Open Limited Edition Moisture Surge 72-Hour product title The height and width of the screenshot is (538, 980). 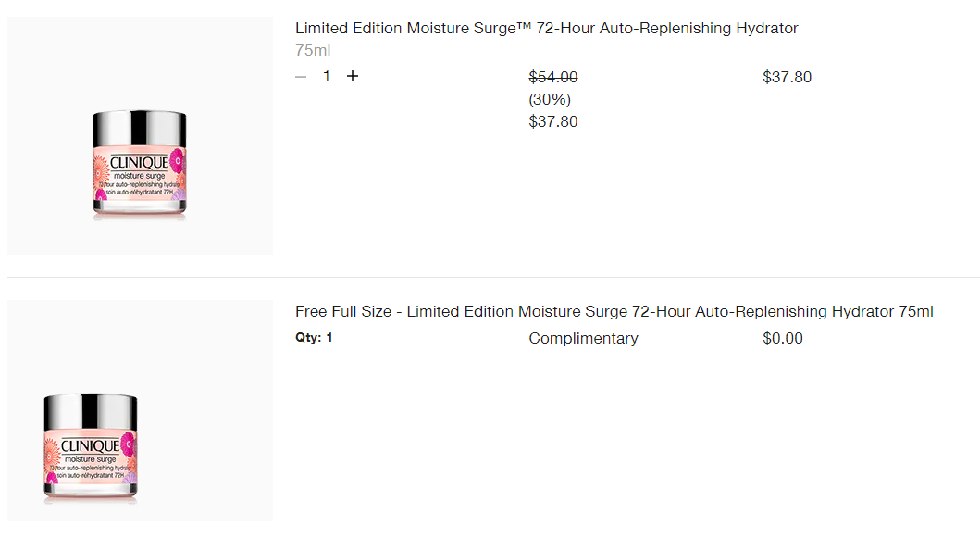click(546, 28)
